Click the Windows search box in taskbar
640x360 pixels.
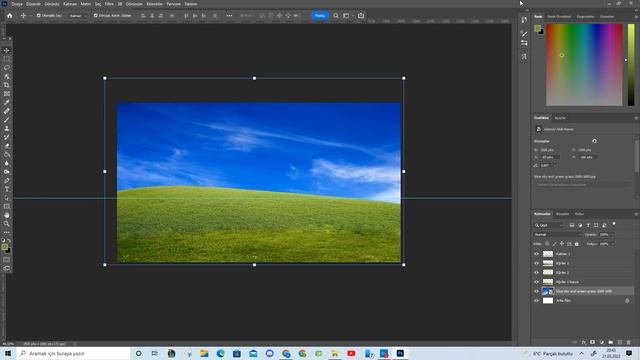[74, 353]
